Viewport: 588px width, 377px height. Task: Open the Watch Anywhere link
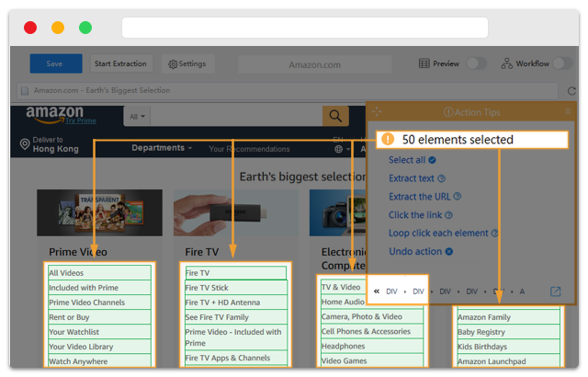[x=99, y=361]
